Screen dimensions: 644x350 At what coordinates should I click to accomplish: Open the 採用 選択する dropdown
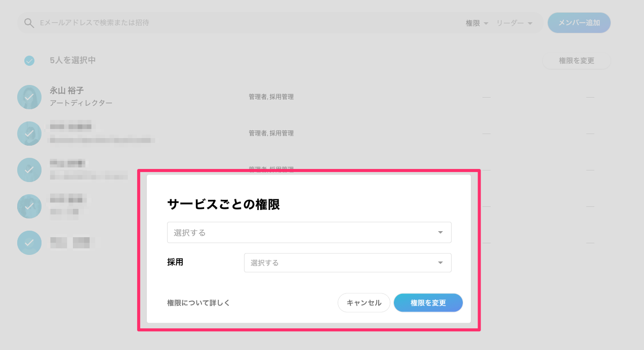click(x=348, y=263)
